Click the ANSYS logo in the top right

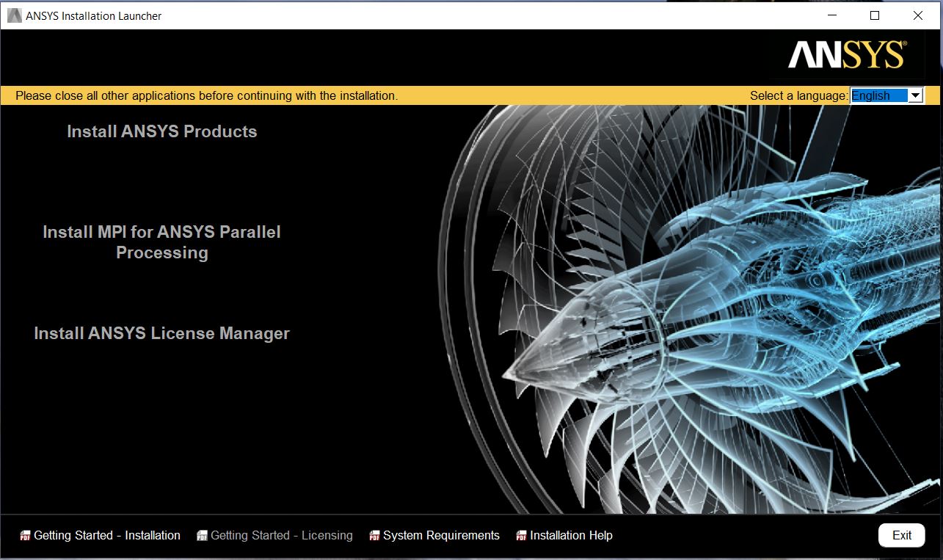point(847,56)
